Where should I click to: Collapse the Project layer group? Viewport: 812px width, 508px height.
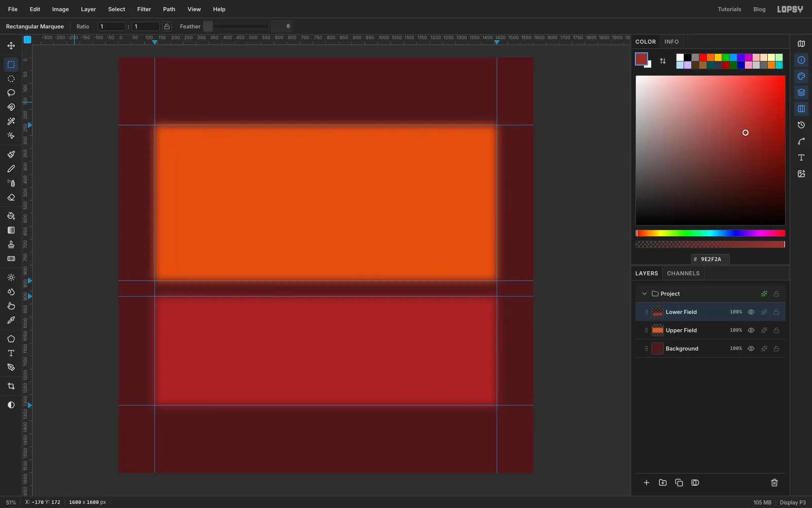click(x=645, y=294)
